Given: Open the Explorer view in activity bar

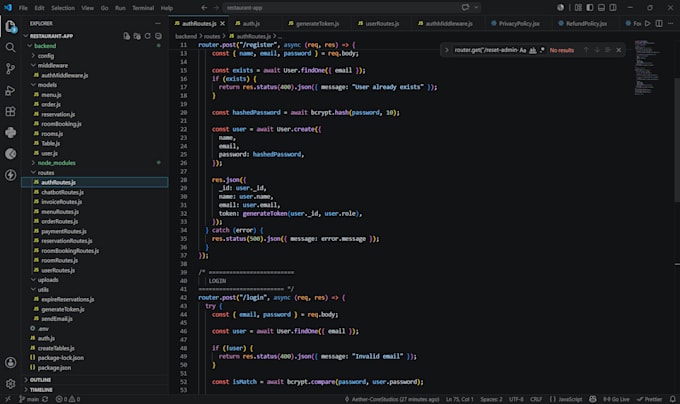Looking at the screenshot, I should click(10, 26).
